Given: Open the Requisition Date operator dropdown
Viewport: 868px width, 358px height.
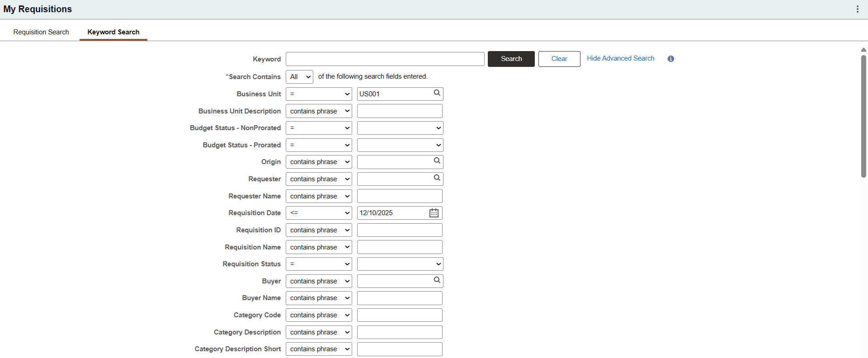Looking at the screenshot, I should pos(319,213).
